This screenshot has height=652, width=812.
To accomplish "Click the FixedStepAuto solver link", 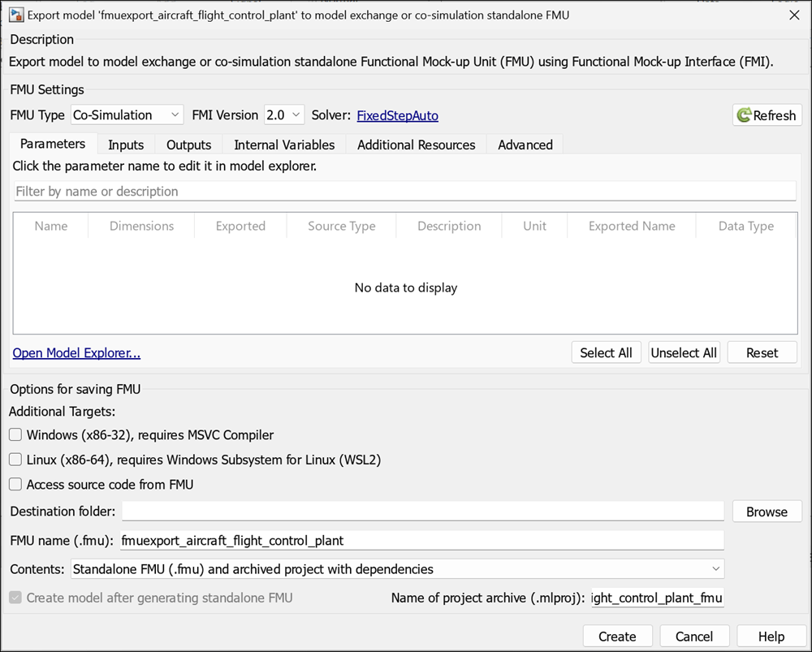I will [397, 116].
